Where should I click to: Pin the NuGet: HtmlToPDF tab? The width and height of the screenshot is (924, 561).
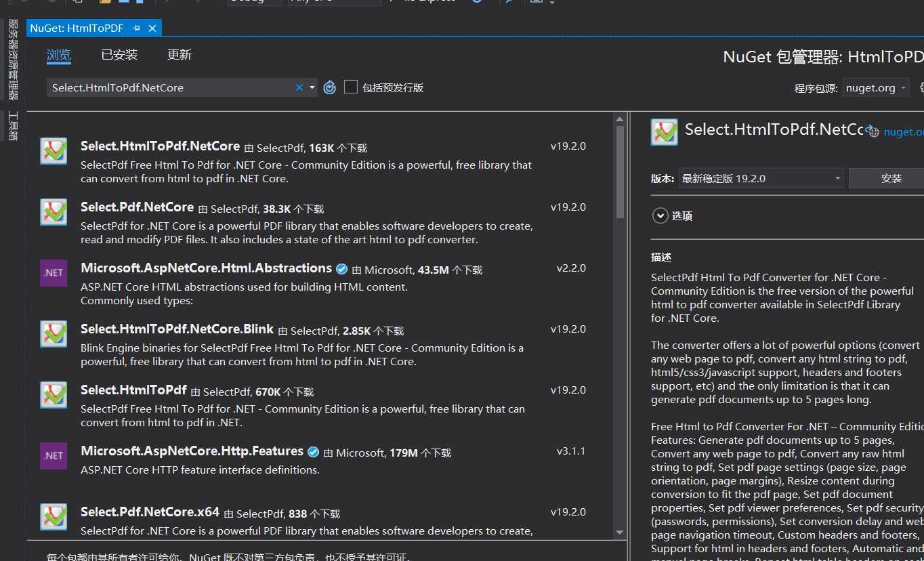(x=137, y=28)
